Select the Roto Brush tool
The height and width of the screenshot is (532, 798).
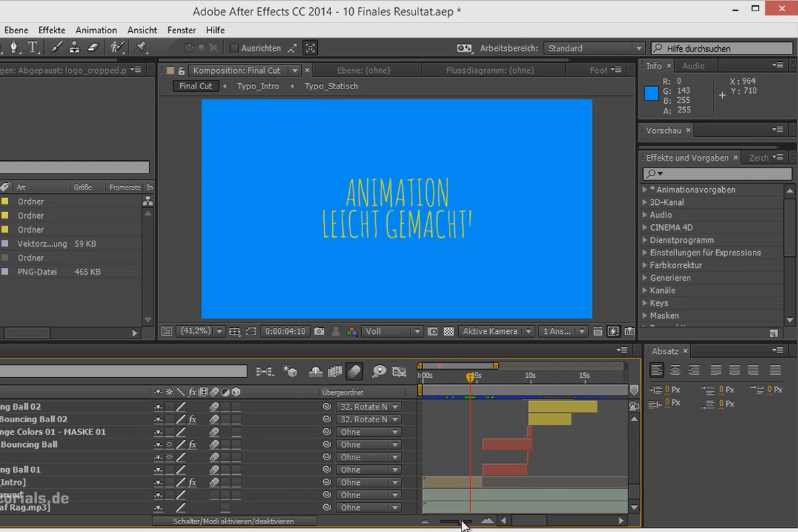click(117, 47)
